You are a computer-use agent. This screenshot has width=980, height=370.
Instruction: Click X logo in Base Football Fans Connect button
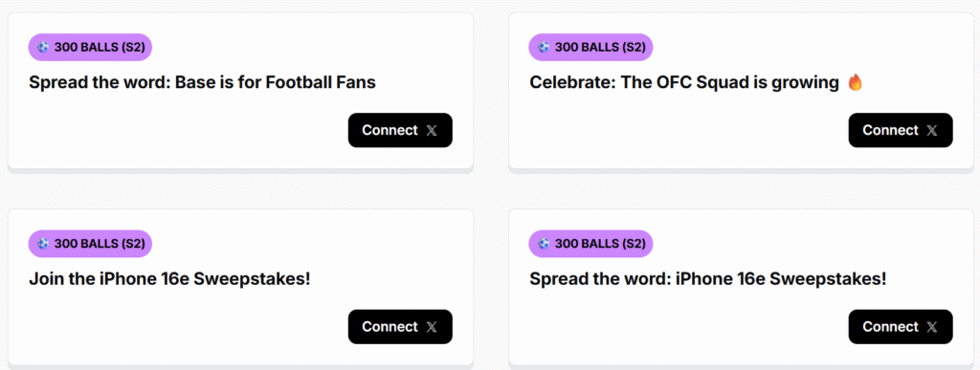pyautogui.click(x=432, y=130)
